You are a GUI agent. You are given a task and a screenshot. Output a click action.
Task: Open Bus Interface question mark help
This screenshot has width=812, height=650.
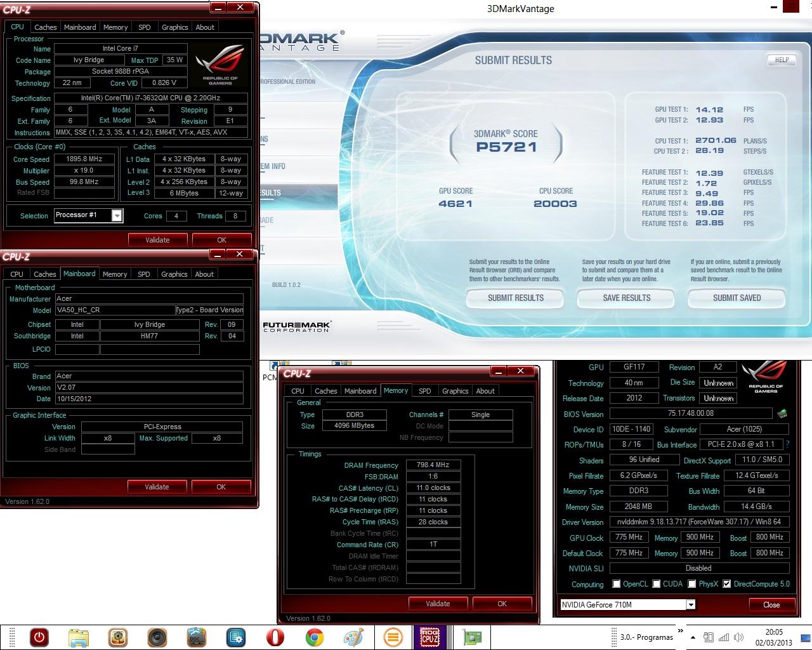(x=787, y=444)
